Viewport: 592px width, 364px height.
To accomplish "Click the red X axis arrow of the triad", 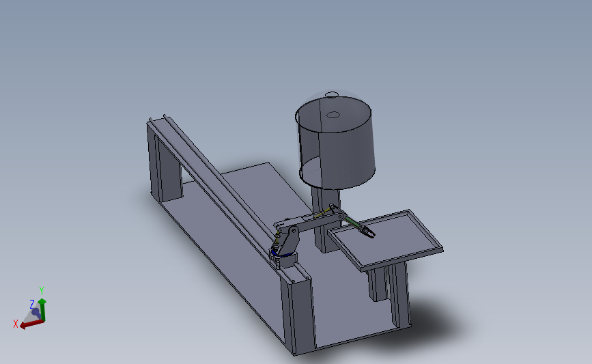I will 31,324.
